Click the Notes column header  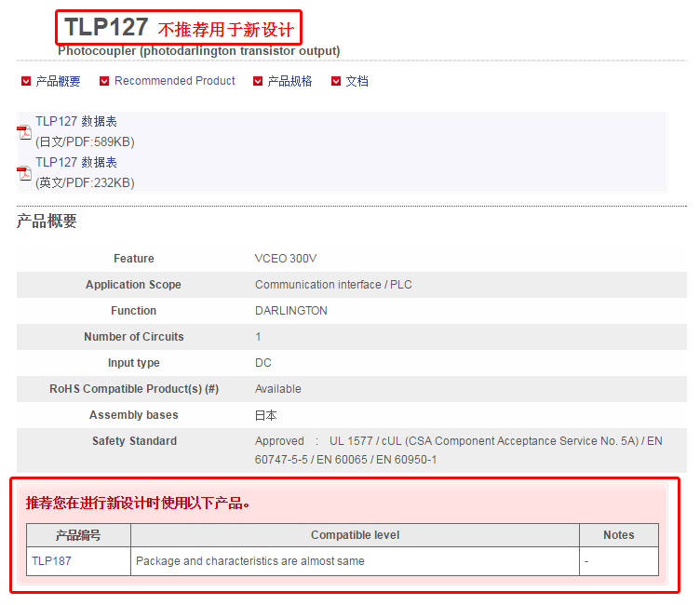[x=618, y=535]
